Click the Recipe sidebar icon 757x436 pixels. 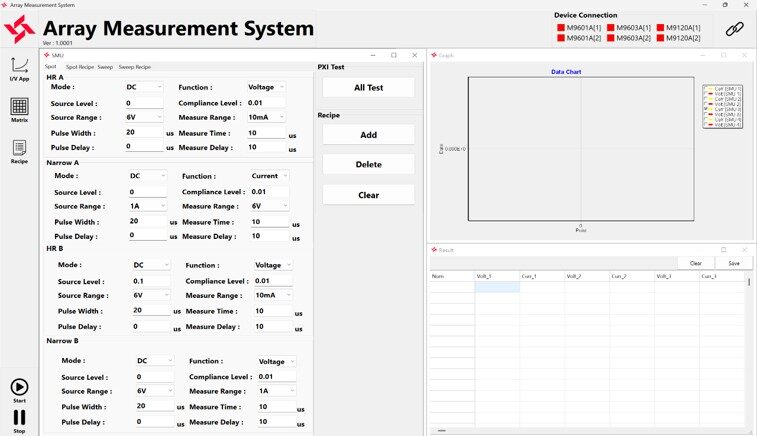point(19,150)
